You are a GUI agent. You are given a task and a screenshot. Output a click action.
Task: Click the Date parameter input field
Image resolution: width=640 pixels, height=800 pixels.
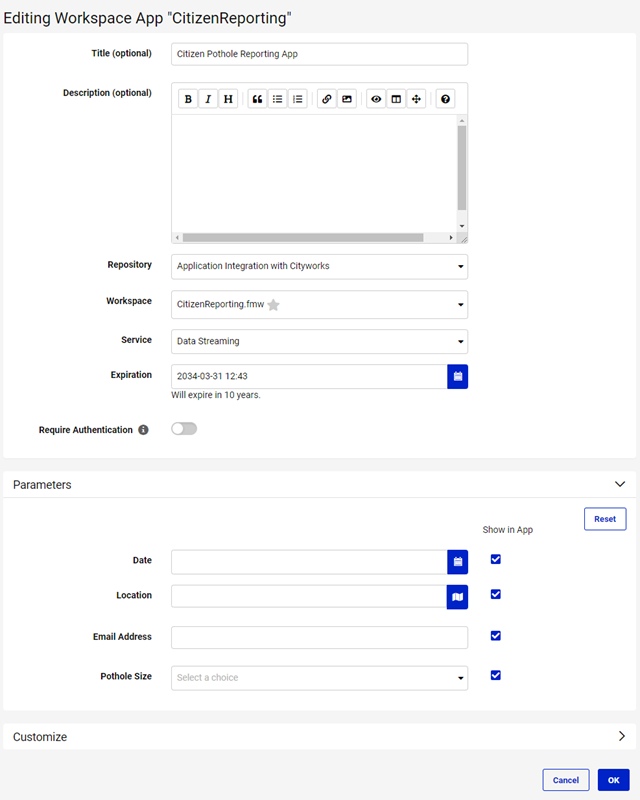pos(309,562)
